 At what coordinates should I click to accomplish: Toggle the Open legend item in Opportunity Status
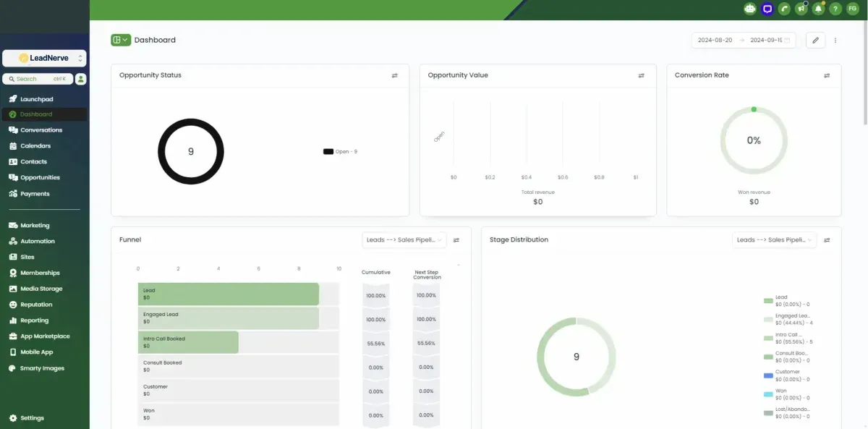click(x=340, y=151)
